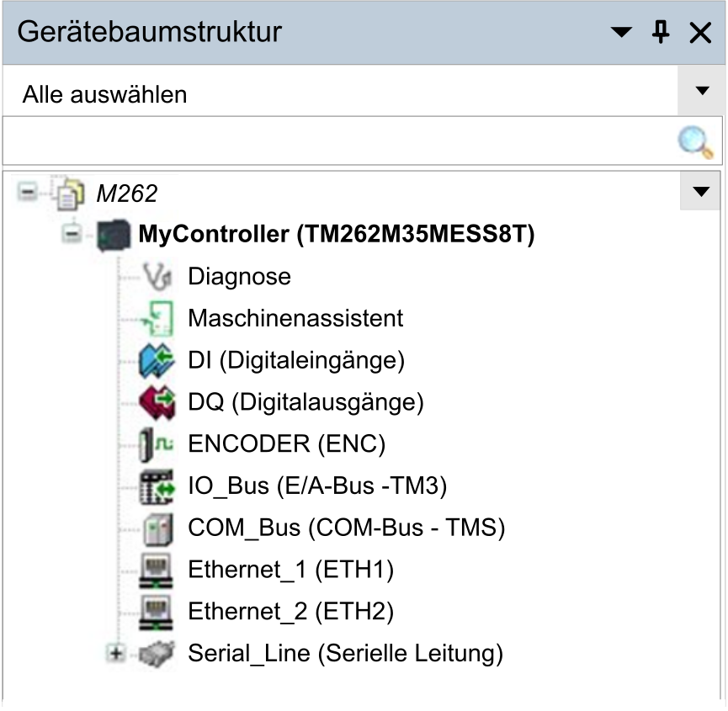Pin the Gerätebaumstruktur panel
This screenshot has height=711, width=728.
661,32
